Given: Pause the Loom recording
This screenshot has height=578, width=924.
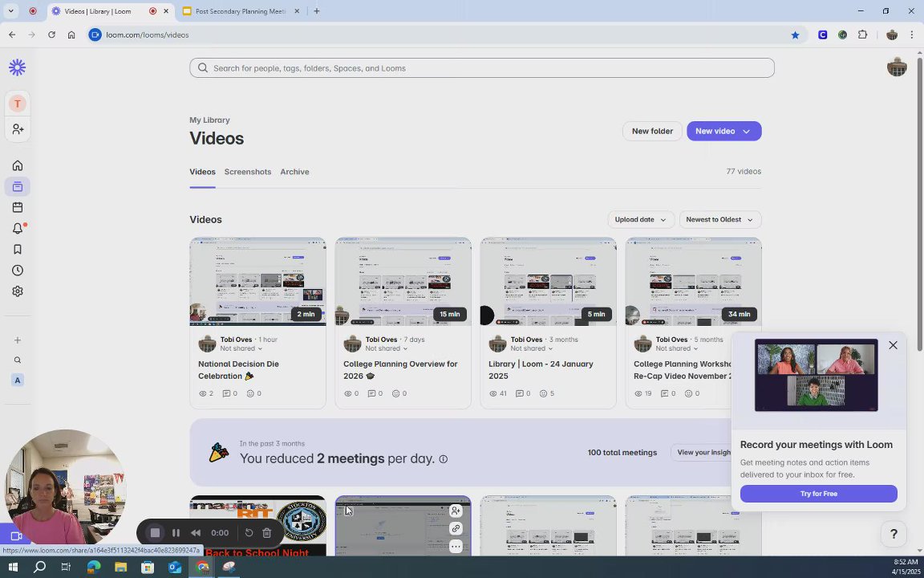Looking at the screenshot, I should click(176, 533).
